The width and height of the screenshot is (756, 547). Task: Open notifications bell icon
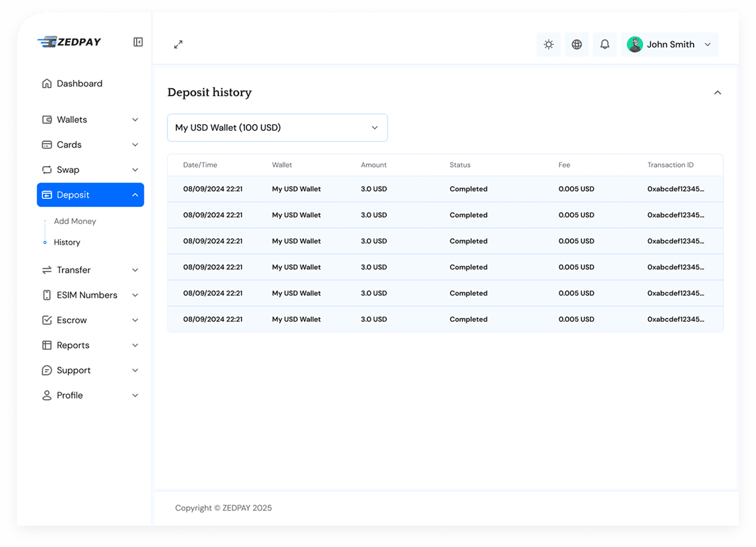pos(605,44)
